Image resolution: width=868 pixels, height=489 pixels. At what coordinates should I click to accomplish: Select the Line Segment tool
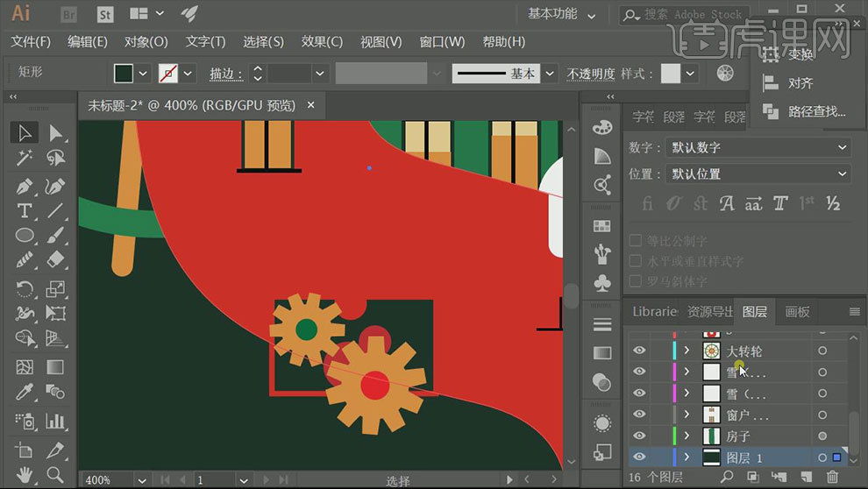(x=55, y=210)
